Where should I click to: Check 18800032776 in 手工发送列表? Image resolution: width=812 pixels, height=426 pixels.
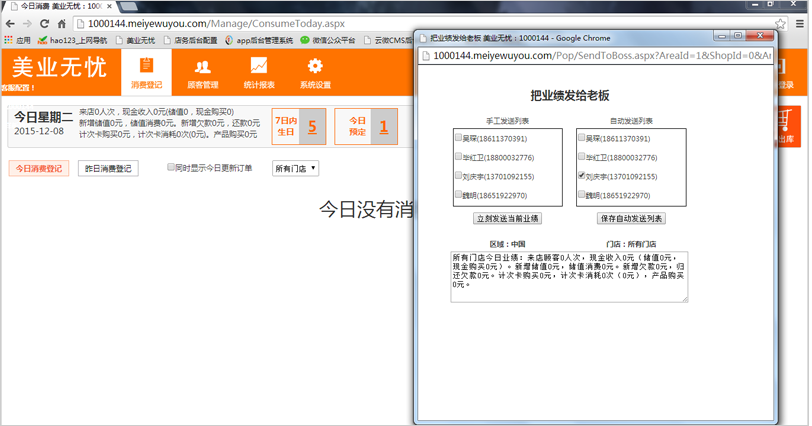(x=458, y=156)
